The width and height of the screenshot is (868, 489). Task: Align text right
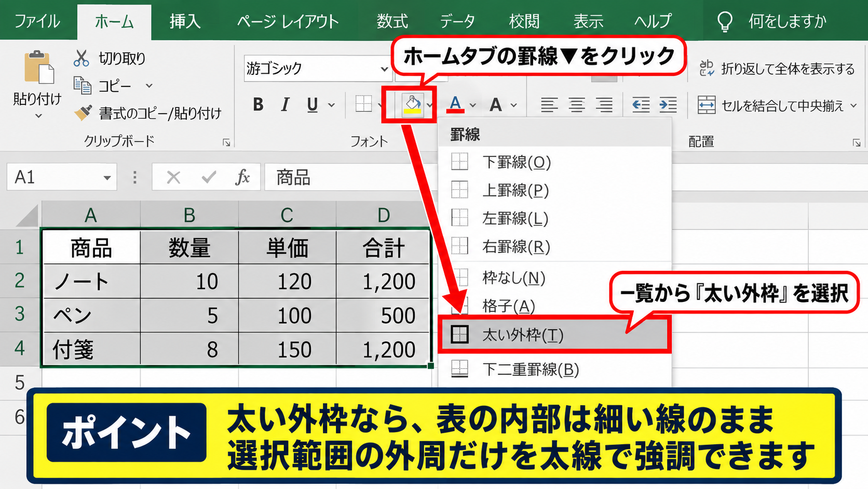(604, 105)
